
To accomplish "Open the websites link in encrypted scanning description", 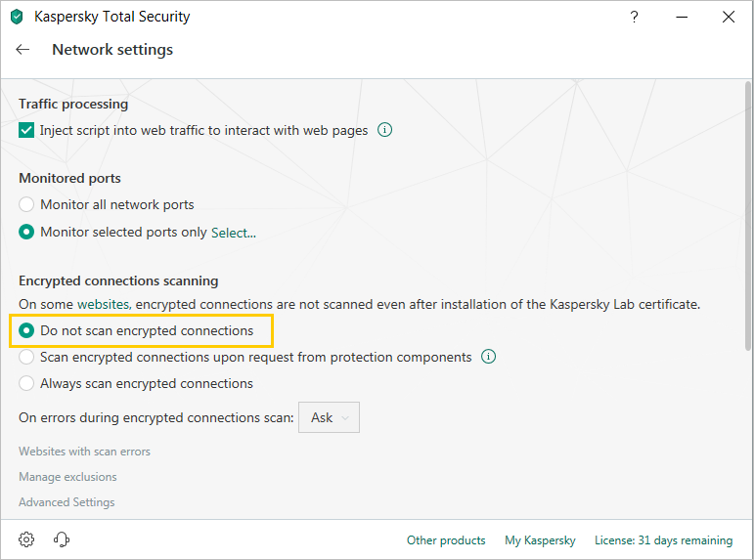I will (x=104, y=304).
